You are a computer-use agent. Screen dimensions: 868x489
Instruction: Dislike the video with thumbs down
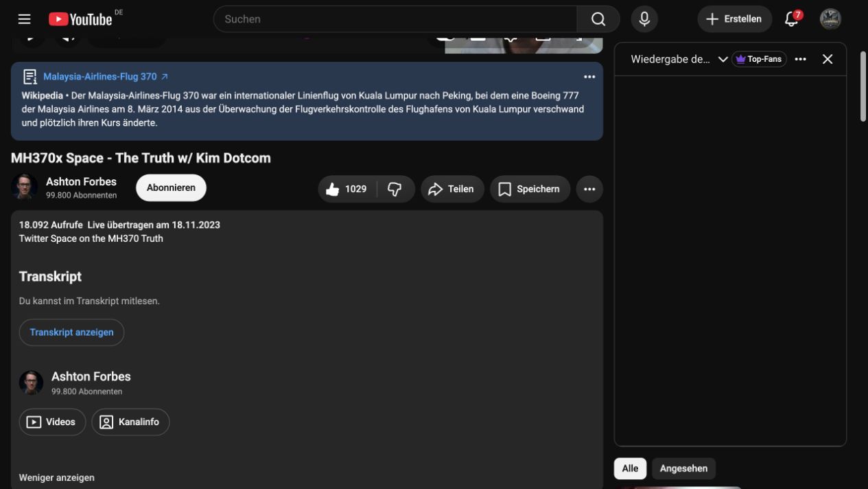[395, 189]
